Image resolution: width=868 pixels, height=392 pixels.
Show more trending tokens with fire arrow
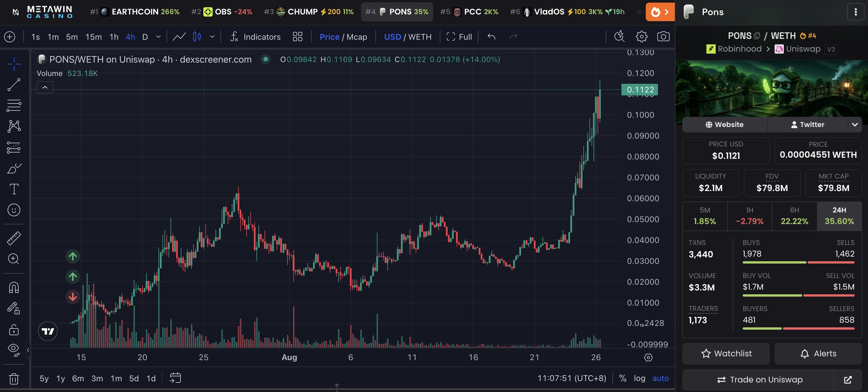point(660,12)
